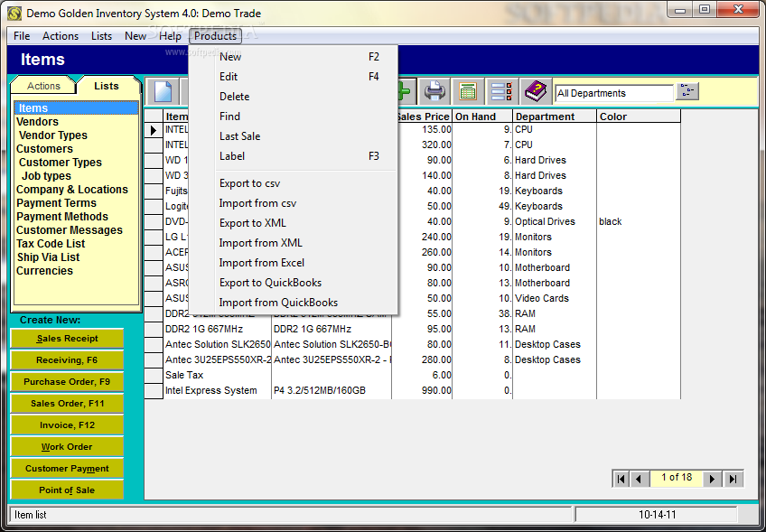Select Import from Excel
Image resolution: width=766 pixels, height=532 pixels.
[x=293, y=263]
